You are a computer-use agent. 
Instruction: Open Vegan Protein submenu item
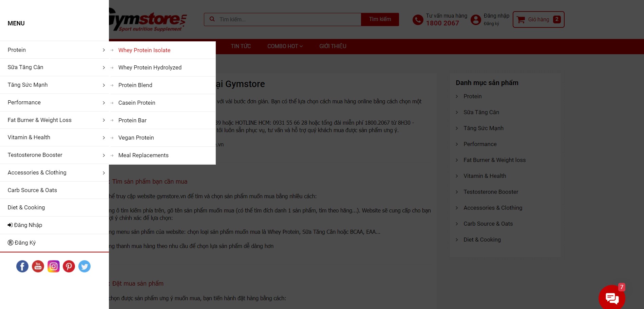pyautogui.click(x=136, y=138)
